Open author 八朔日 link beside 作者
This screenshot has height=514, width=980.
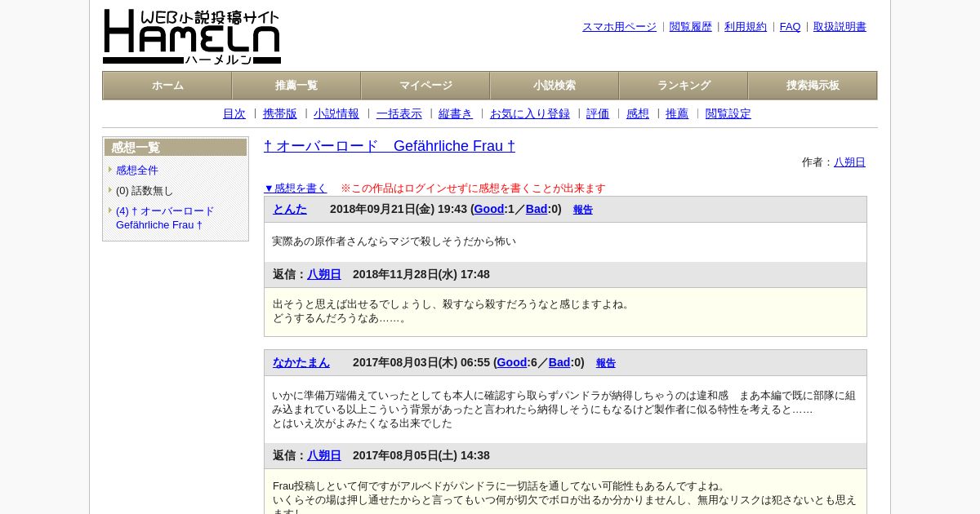[849, 162]
